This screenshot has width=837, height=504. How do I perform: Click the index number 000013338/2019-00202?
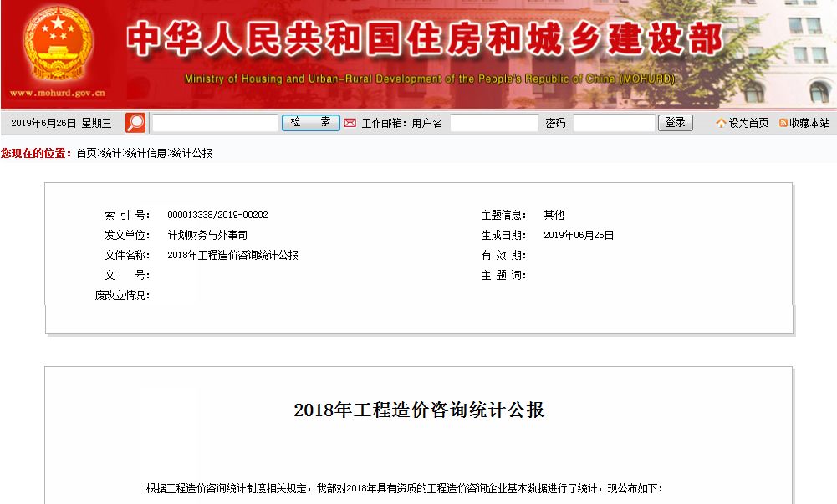pos(217,215)
